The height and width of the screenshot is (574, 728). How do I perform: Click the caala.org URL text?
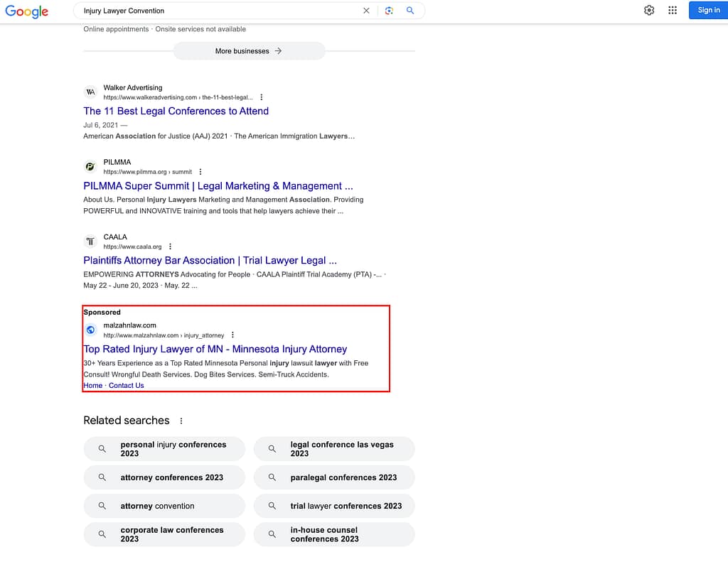(132, 247)
